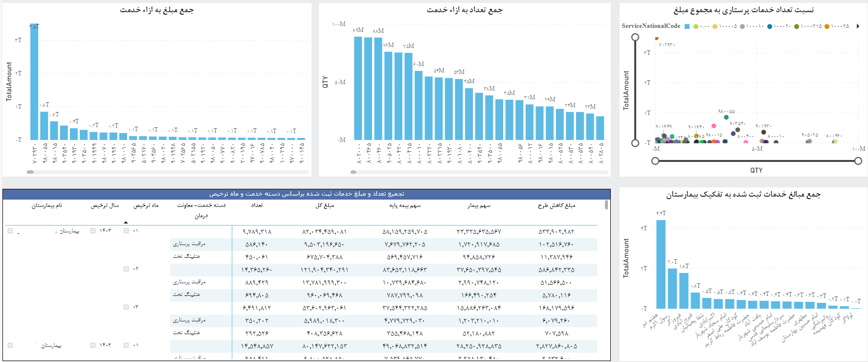
Task: Select the scatter point labeled ۹۸۰۰۵۵
Action: [x=726, y=117]
